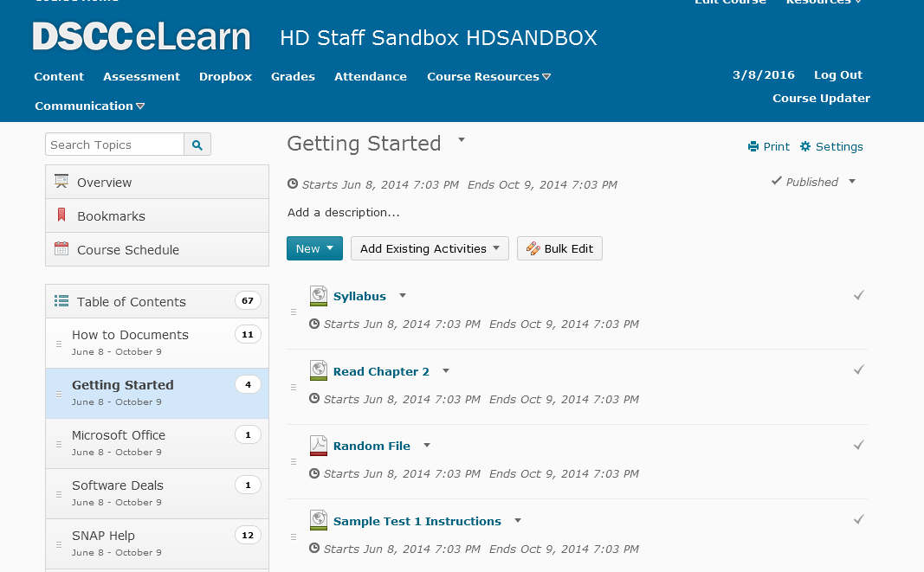
Task: Open the Sample Test 1 Instructions link
Action: coord(417,521)
